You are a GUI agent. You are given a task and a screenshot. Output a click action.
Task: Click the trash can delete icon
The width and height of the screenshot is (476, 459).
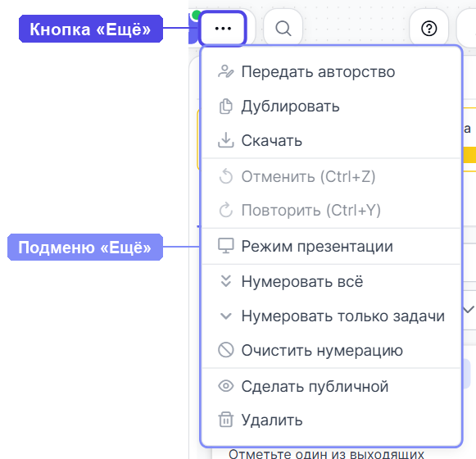tap(226, 420)
